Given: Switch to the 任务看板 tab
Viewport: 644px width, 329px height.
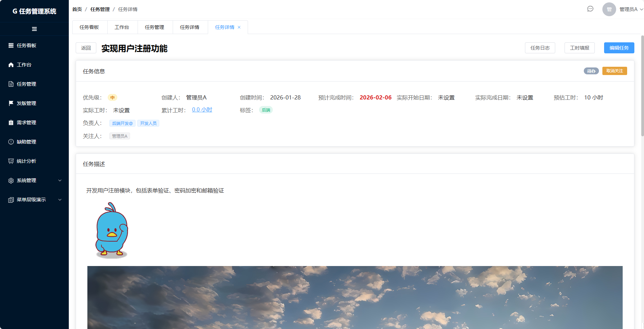Looking at the screenshot, I should [x=89, y=27].
